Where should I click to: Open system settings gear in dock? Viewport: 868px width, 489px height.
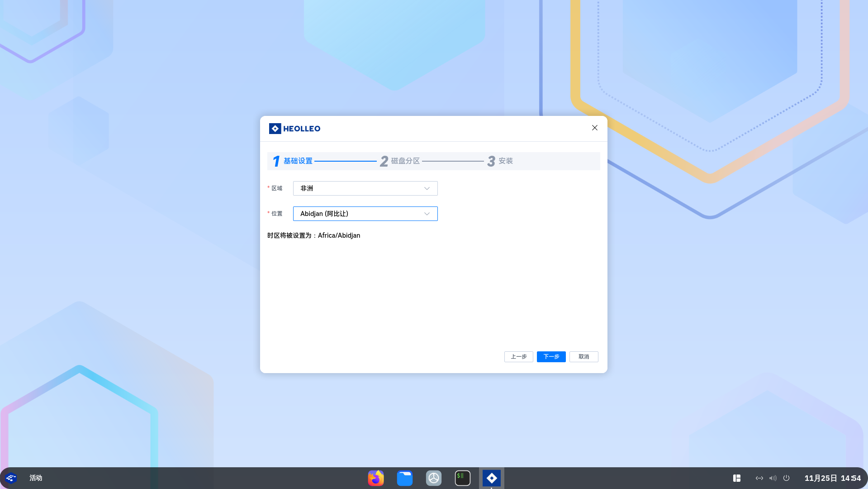[433, 478]
